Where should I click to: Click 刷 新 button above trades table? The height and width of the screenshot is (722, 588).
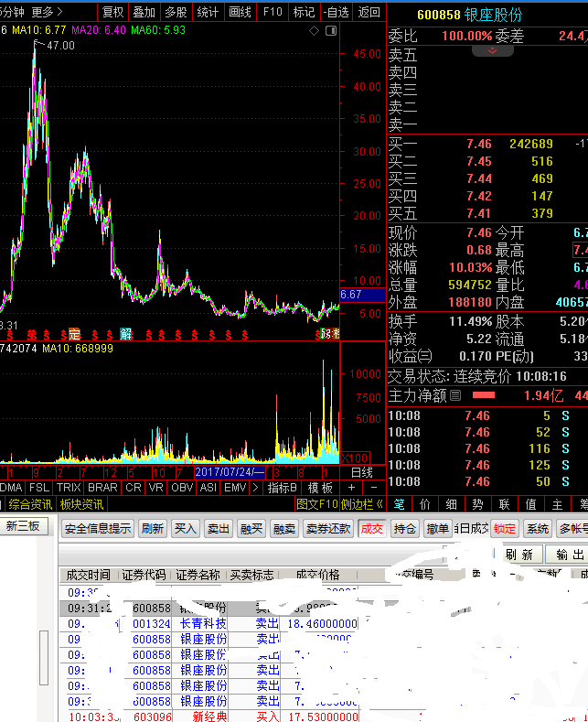(x=519, y=555)
